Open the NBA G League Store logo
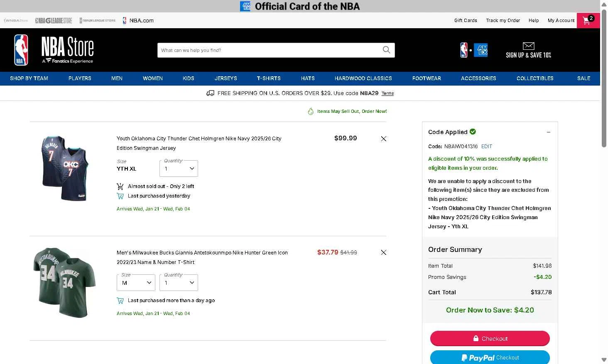 point(54,20)
